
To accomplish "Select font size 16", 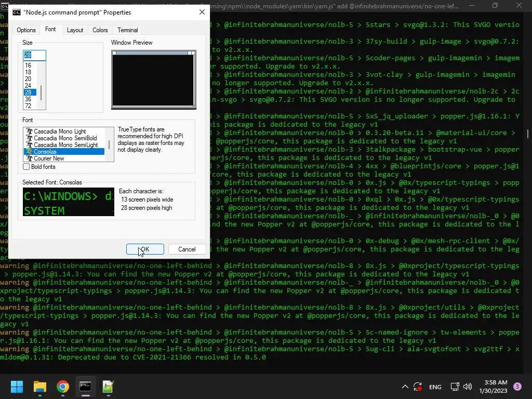I will (x=28, y=65).
